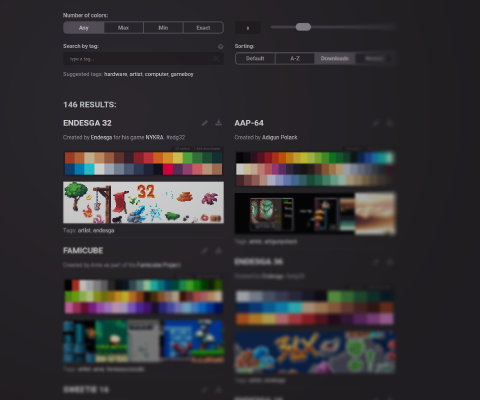Screen dimensions: 480x400
Task: Sort palettes A-Z
Action: coord(295,58)
